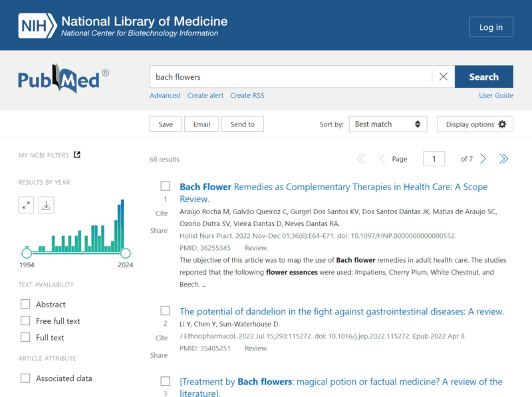
Task: Click the 'PMID: 35405251' text
Action: click(205, 348)
